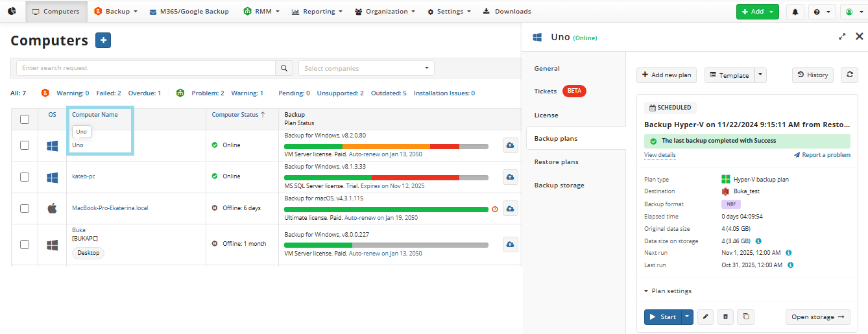Click the View details link
The height and width of the screenshot is (334, 868).
[x=659, y=155]
